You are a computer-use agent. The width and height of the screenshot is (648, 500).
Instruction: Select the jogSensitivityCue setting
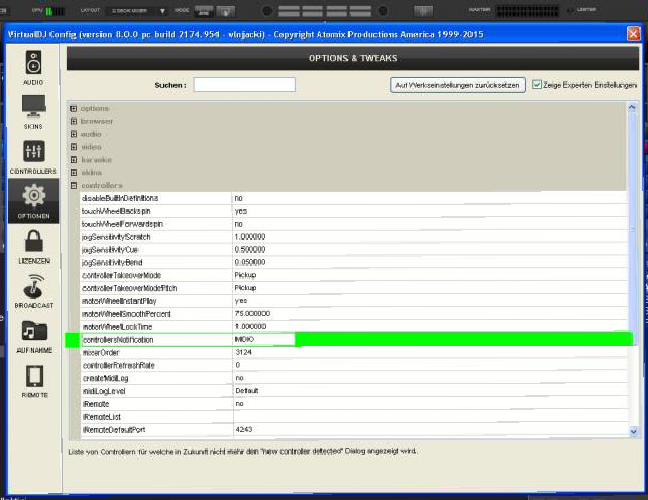click(x=354, y=250)
